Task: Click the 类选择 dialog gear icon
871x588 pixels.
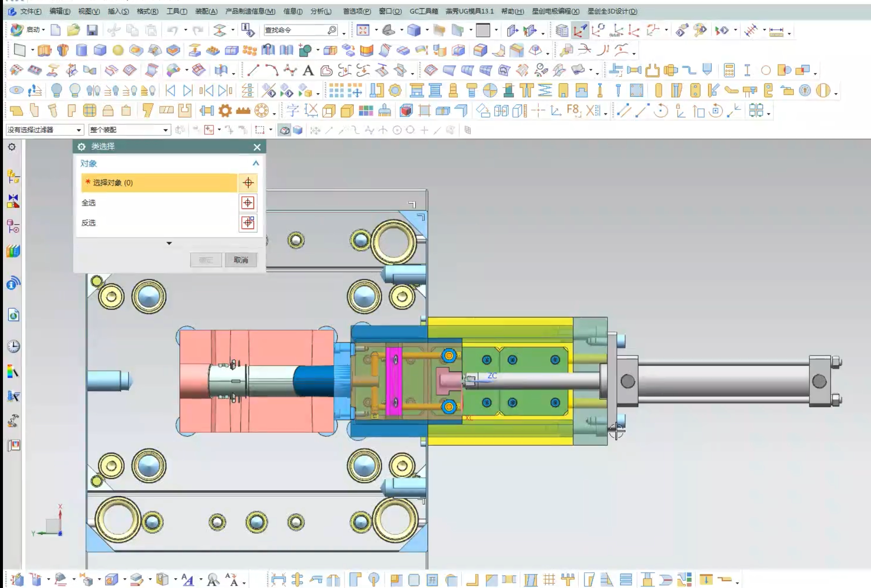Action: click(x=82, y=147)
